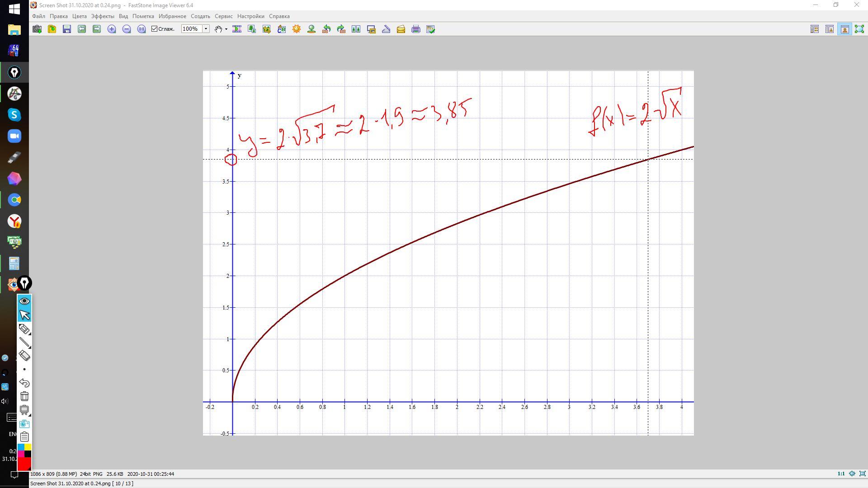Image resolution: width=868 pixels, height=488 pixels.
Task: Pick the yellow color swatch in the palette
Action: tap(28, 447)
